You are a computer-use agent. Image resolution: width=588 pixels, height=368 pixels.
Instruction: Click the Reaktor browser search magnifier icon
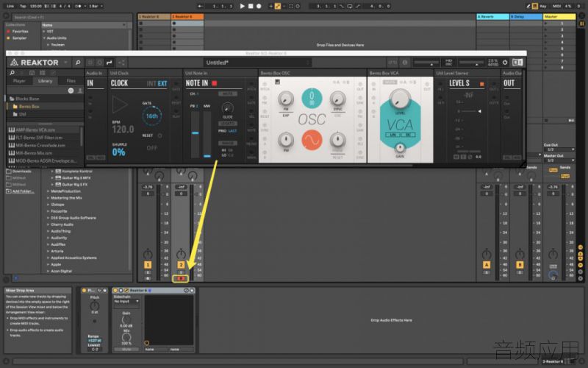(x=12, y=72)
